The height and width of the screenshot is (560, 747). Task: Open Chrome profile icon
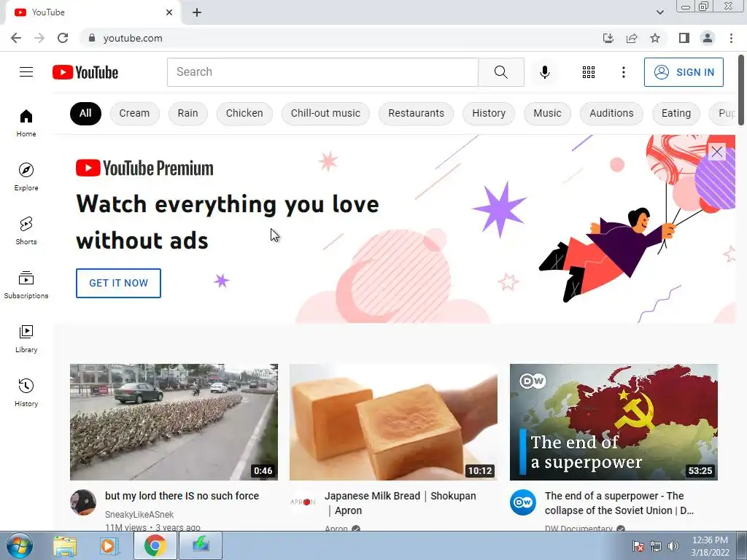point(708,38)
